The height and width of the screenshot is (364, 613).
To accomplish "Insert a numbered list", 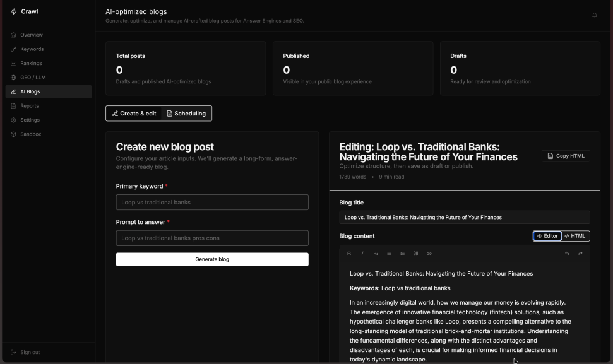I will [x=402, y=254].
